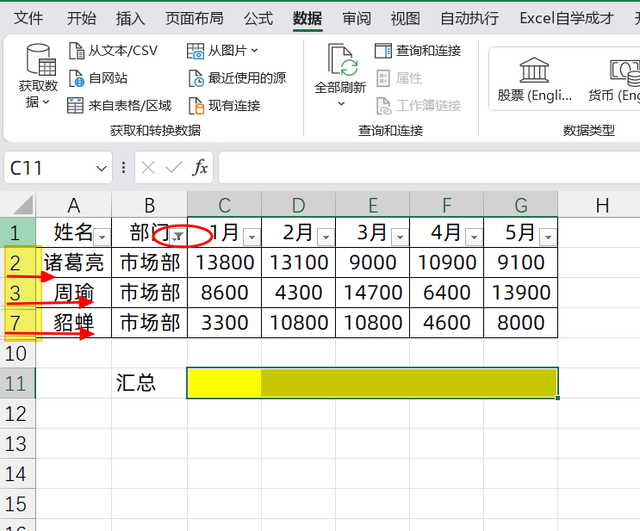Click the 全部刷新 refresh icon

(342, 60)
